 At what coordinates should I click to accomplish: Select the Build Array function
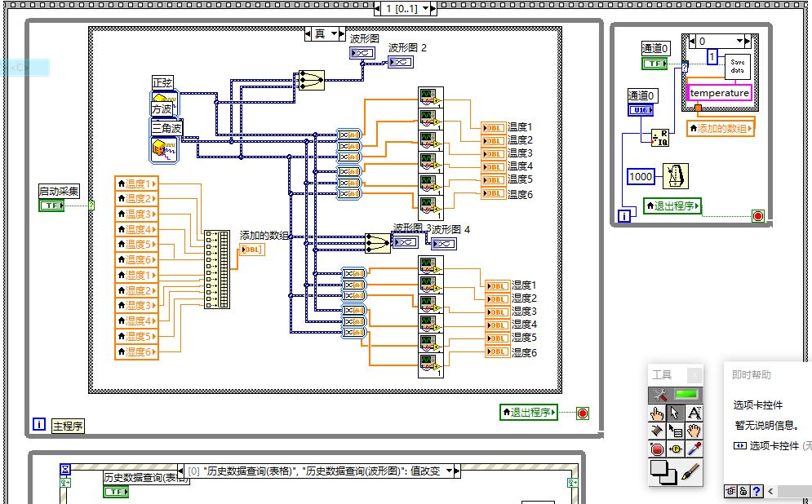(x=217, y=270)
